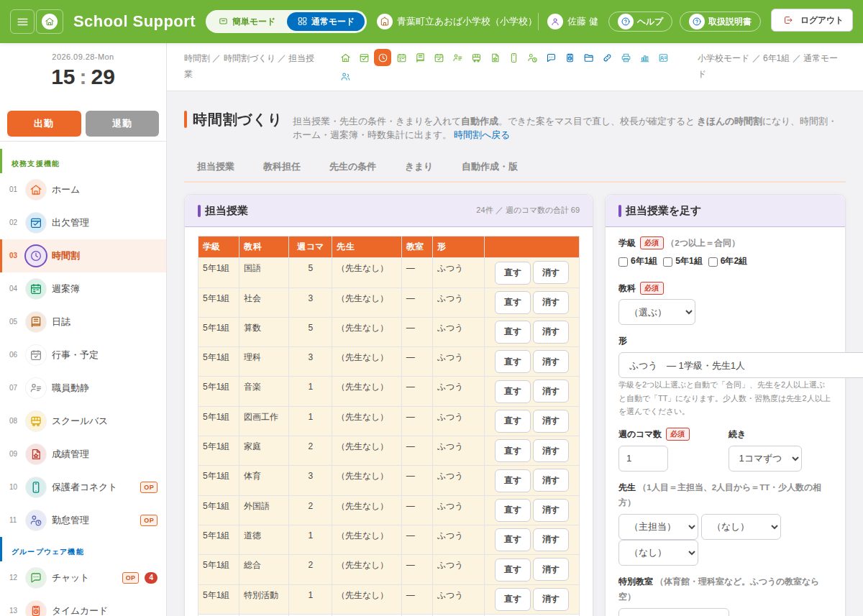Open the 教科 (選ぶ) dropdown
Image resolution: width=863 pixels, height=616 pixels.
[657, 312]
